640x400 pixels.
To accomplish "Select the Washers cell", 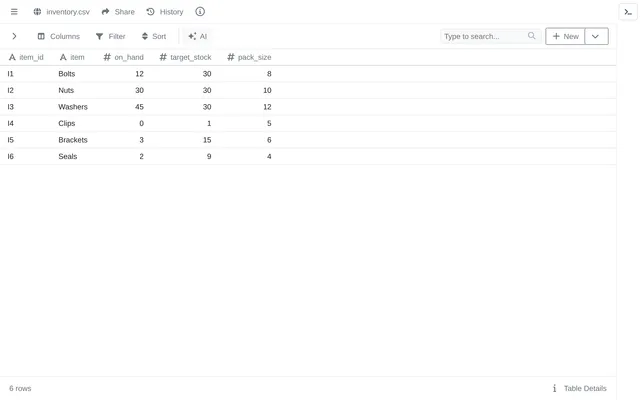I will click(73, 107).
